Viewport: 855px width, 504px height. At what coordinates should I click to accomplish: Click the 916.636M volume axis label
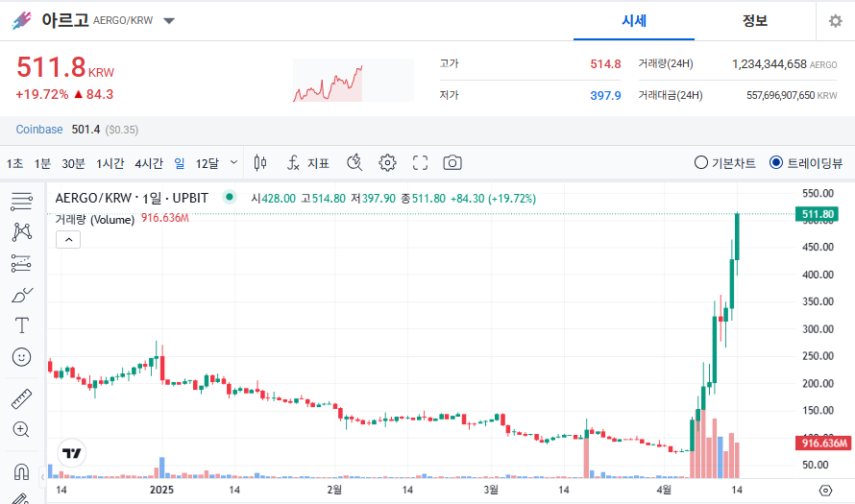pyautogui.click(x=824, y=443)
